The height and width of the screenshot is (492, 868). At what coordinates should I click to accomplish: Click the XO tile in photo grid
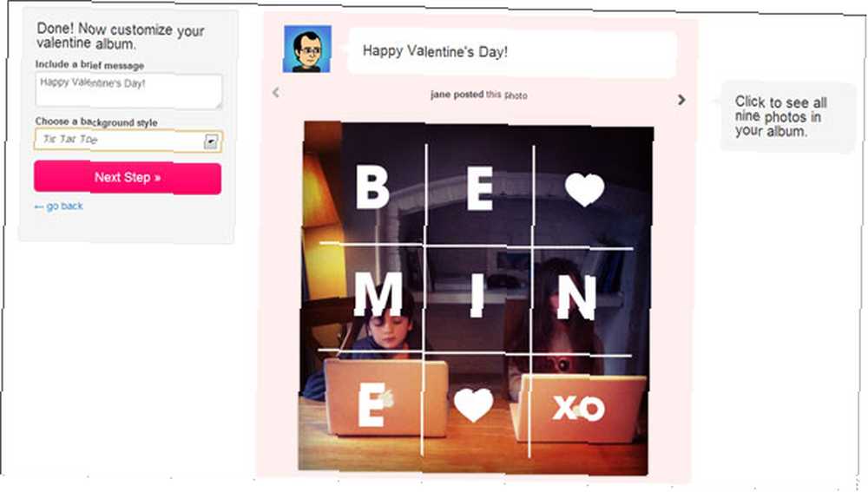coord(578,409)
